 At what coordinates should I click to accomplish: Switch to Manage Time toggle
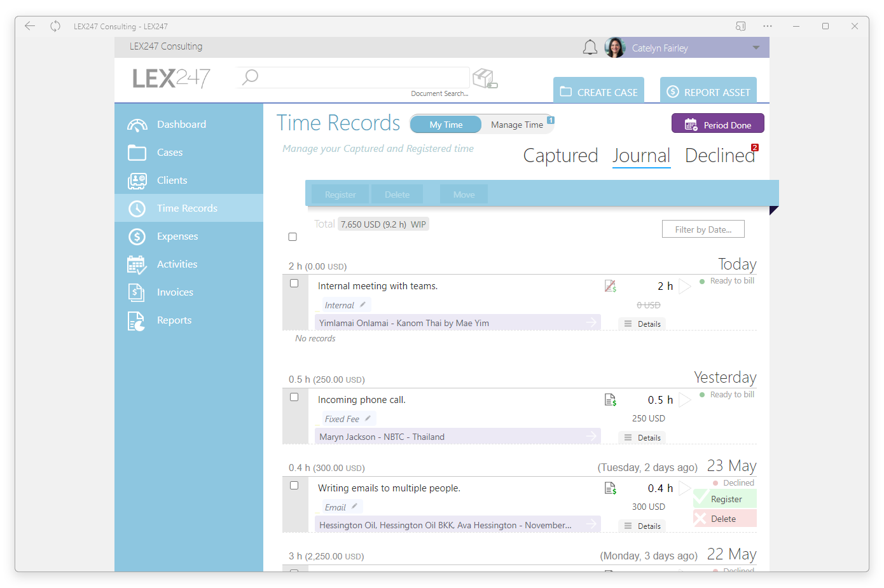pyautogui.click(x=516, y=125)
